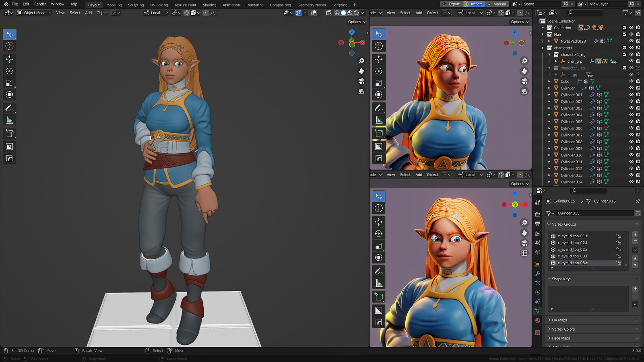Select c_eyelid_top_02.l vertex group
The image size is (644, 362).
point(585,243)
